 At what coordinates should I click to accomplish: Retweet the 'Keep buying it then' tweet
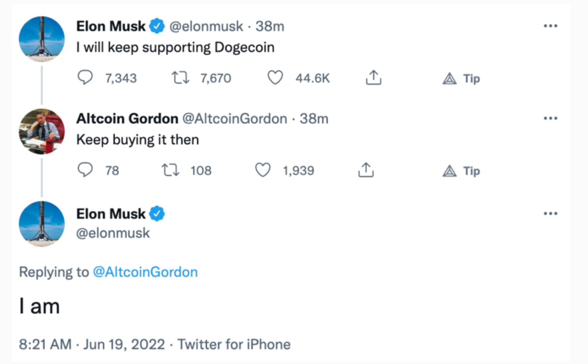click(171, 170)
